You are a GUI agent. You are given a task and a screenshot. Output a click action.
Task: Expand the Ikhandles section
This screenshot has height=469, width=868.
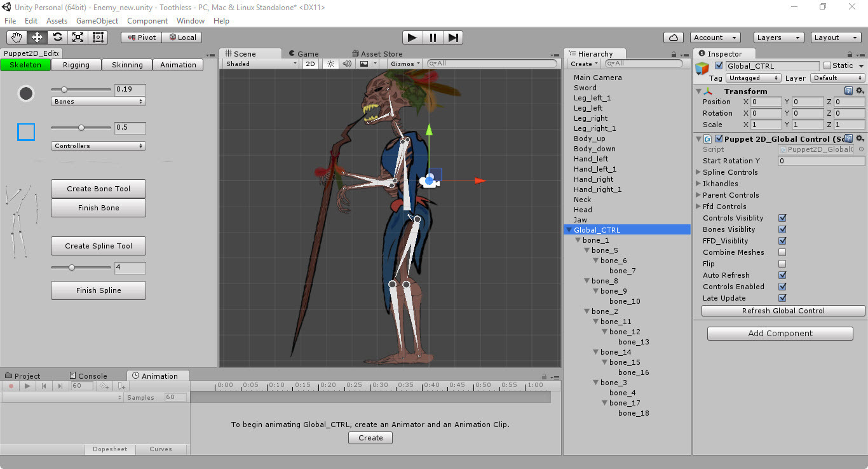point(698,184)
